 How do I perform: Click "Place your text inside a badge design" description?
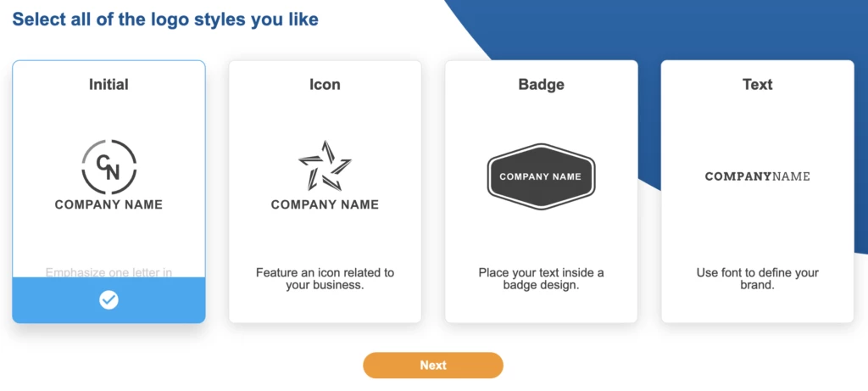[x=541, y=279]
